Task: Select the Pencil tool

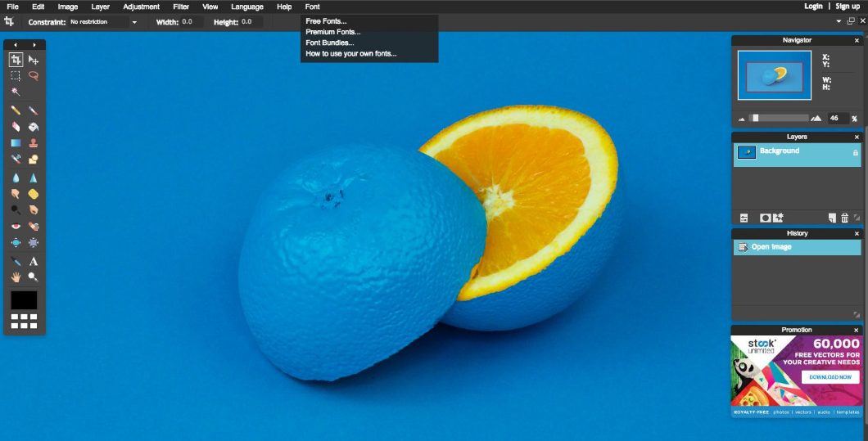Action: pyautogui.click(x=16, y=110)
